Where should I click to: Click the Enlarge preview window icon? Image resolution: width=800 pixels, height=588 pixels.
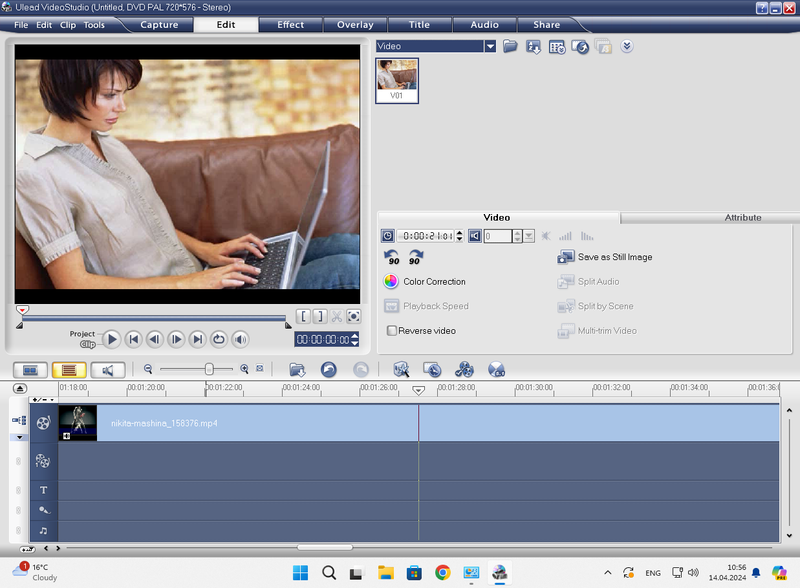point(354,316)
